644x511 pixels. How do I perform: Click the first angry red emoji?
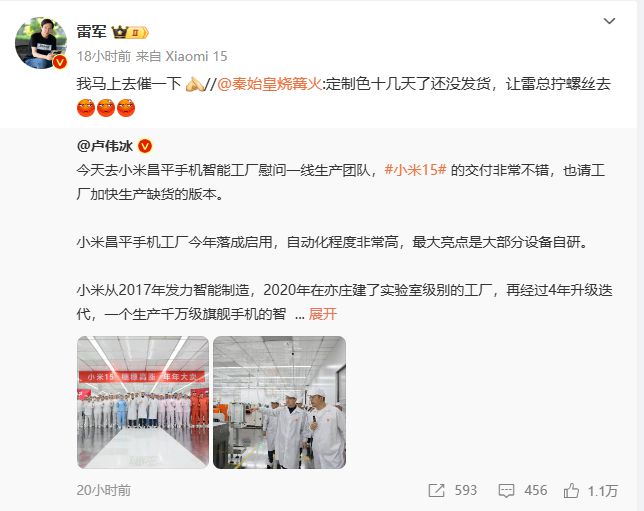[86, 108]
